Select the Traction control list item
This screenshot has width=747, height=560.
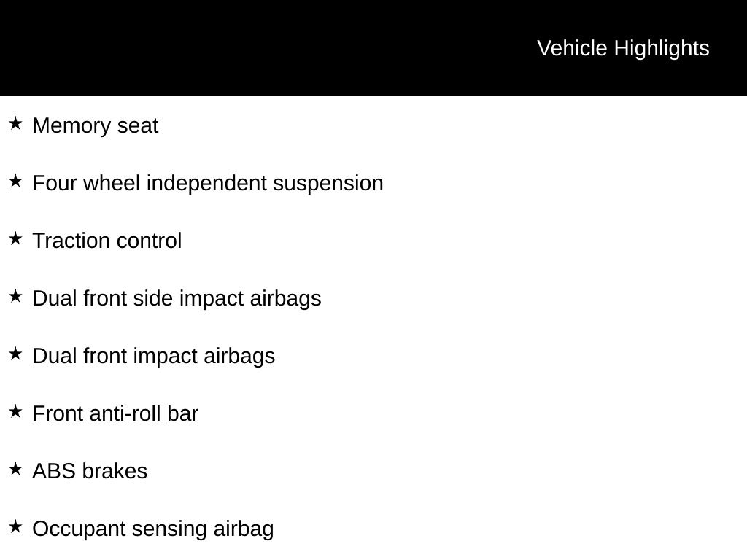tap(107, 241)
